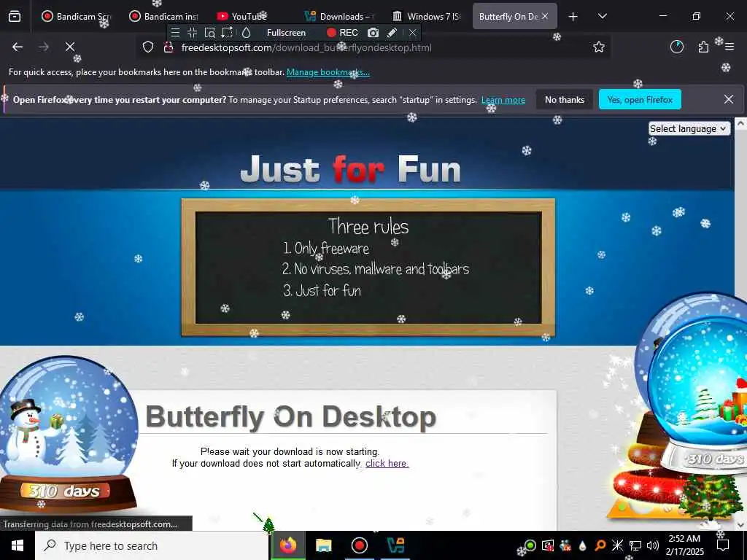Image resolution: width=747 pixels, height=560 pixels.
Task: Open File Explorer from the taskbar
Action: pos(323,545)
